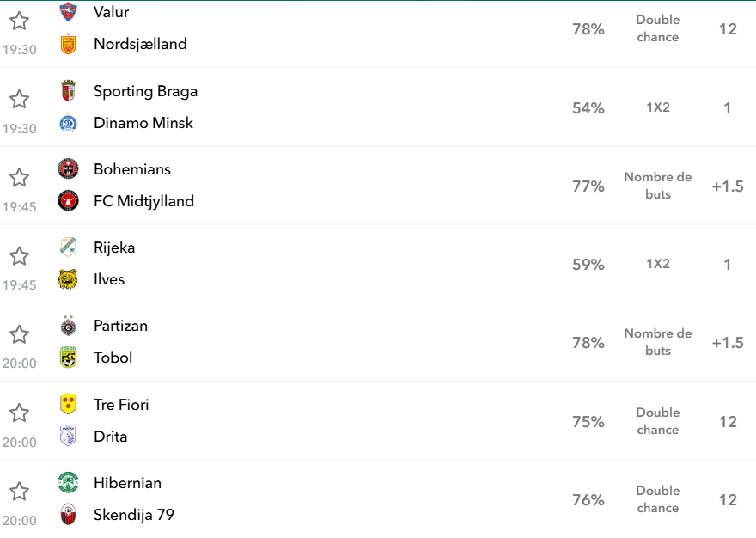The height and width of the screenshot is (538, 756).
Task: Favorite the Valur vs Nordsjælland match star
Action: click(19, 21)
